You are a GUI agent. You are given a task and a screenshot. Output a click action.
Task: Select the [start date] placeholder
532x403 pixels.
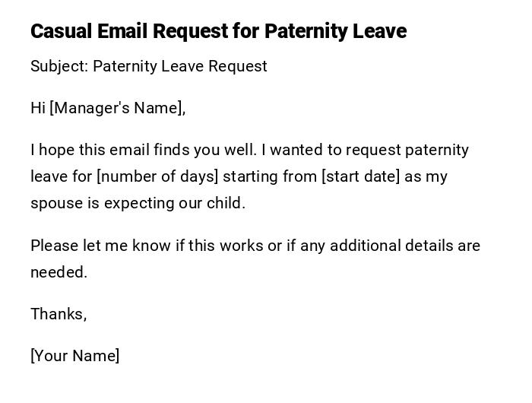360,176
